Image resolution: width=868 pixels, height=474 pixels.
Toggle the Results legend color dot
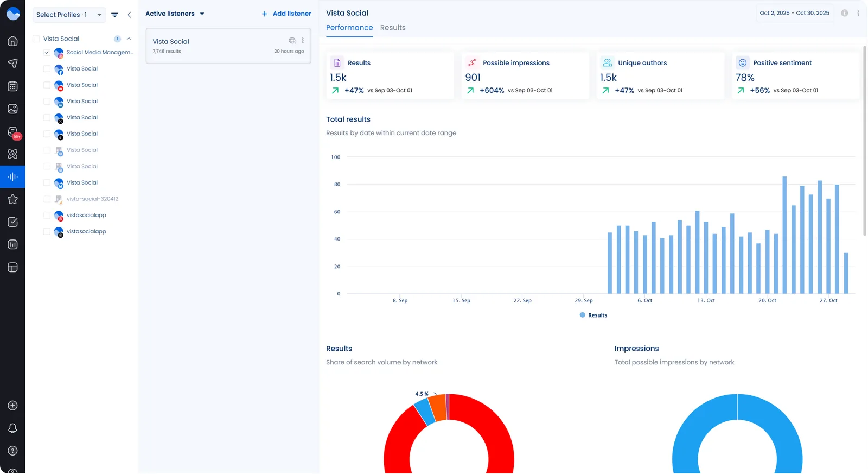582,315
